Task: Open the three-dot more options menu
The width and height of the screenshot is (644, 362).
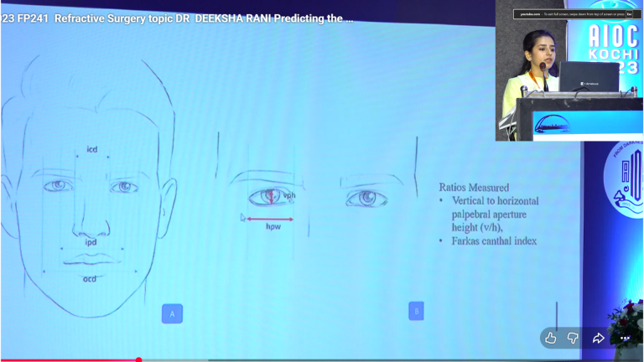Action: point(625,339)
